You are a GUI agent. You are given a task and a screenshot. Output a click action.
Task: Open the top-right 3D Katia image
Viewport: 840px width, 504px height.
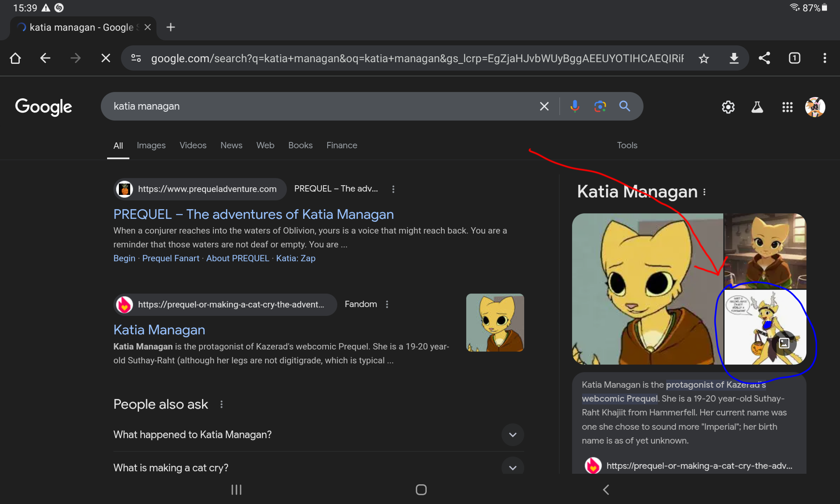pos(765,251)
